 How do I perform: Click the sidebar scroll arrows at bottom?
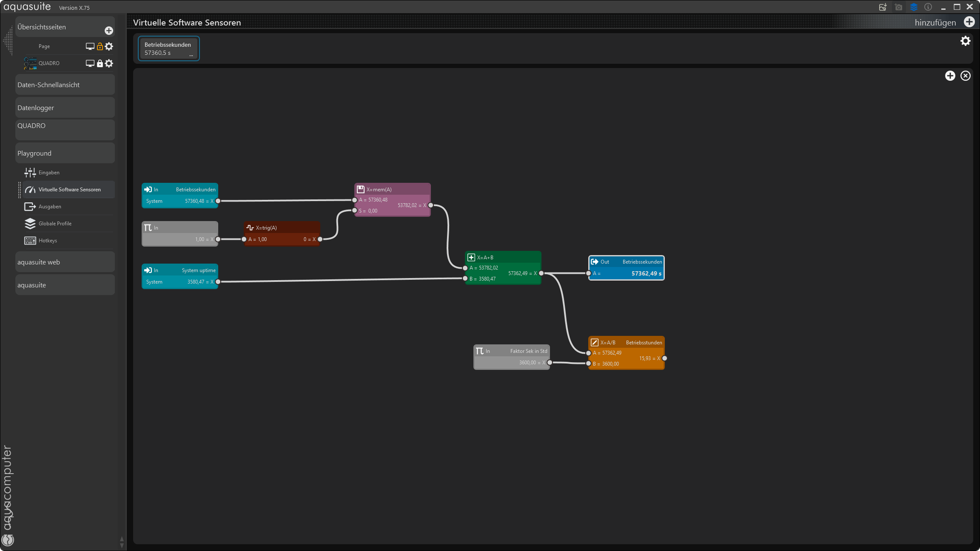point(122,542)
